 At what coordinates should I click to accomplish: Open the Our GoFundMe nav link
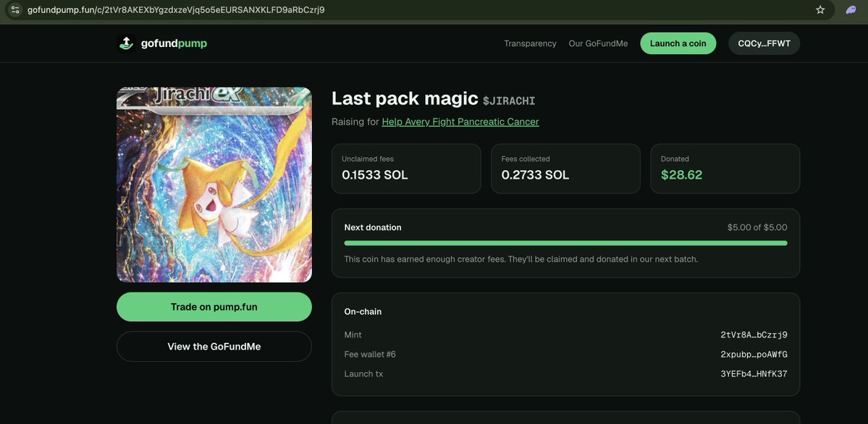(x=598, y=43)
